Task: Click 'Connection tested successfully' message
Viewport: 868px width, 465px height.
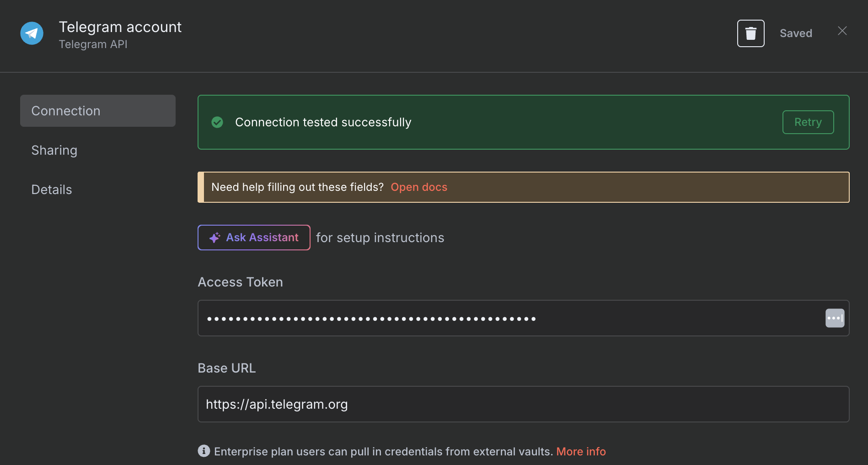Action: pos(323,122)
